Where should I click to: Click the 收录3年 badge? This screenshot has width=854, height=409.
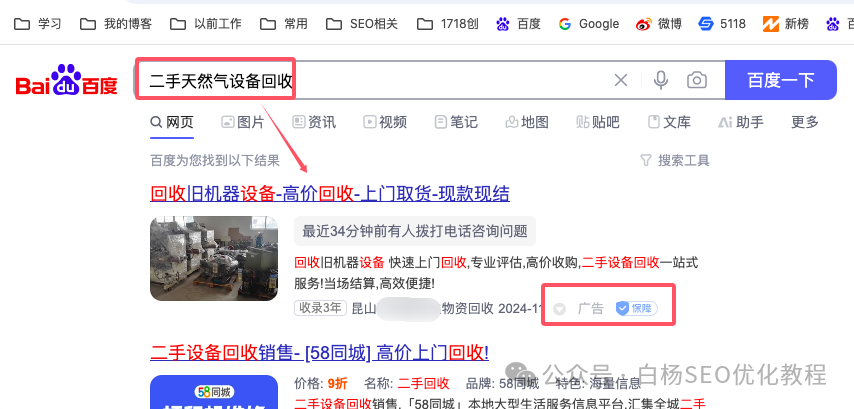(x=320, y=308)
